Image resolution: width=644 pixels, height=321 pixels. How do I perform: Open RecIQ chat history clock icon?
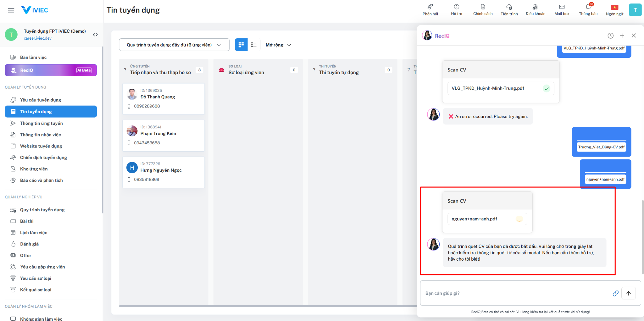tap(610, 36)
